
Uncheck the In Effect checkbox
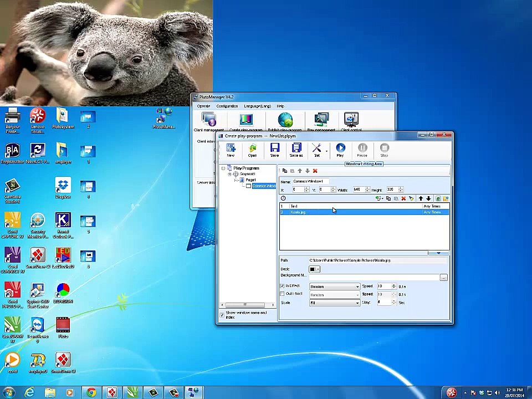[x=282, y=286]
